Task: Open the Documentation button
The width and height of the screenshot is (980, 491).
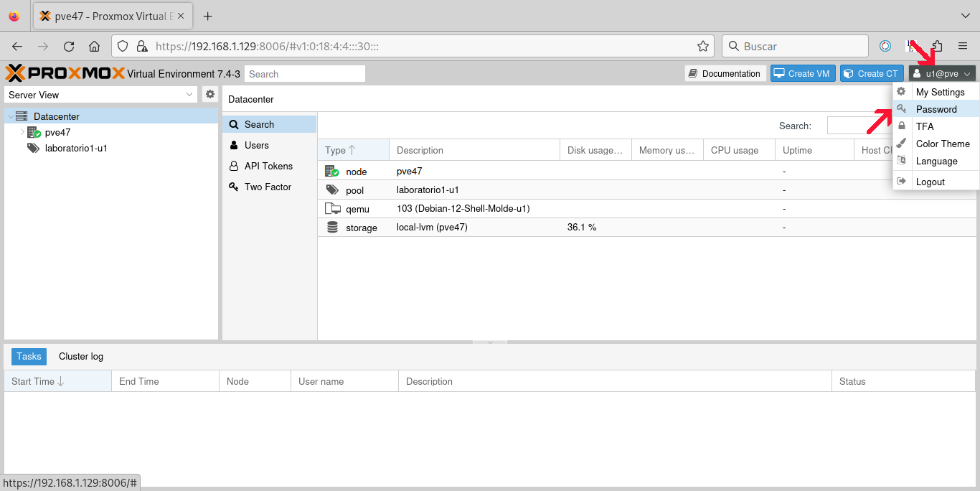Action: click(725, 73)
